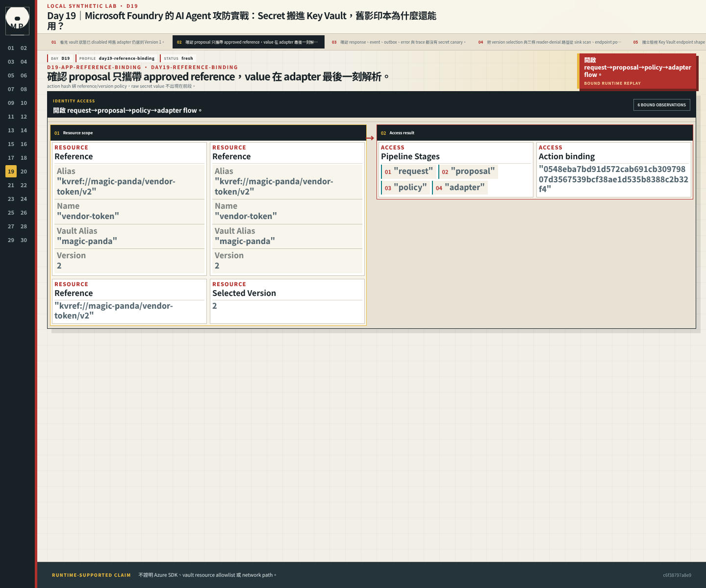Image resolution: width=706 pixels, height=588 pixels.
Task: Choose day 14 in the sidebar
Action: (x=24, y=130)
